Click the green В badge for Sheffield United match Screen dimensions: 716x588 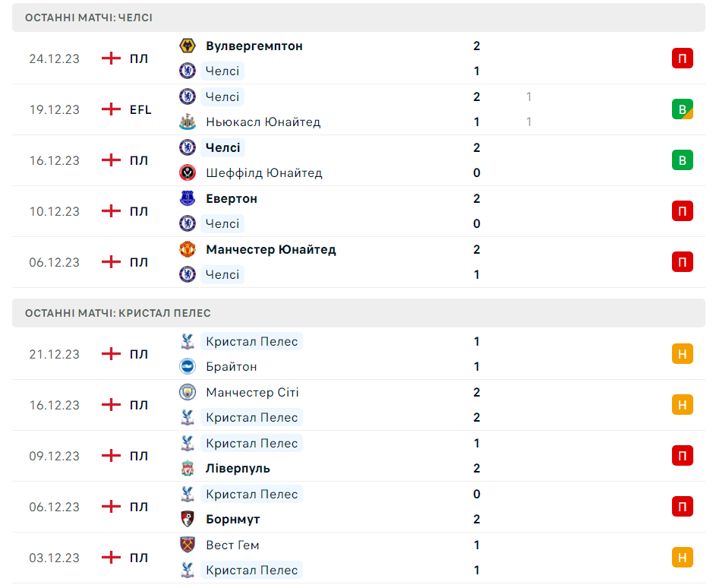coord(682,160)
